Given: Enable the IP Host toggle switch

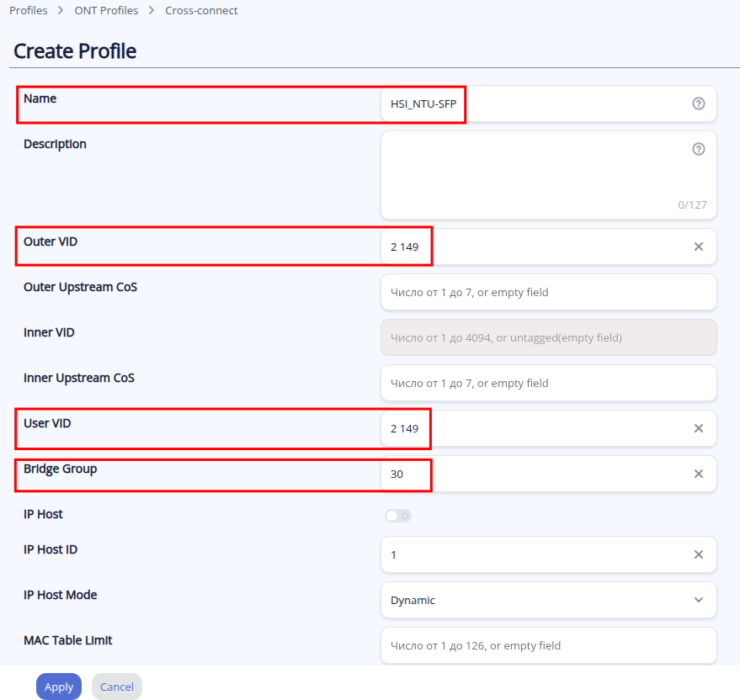Looking at the screenshot, I should [398, 516].
